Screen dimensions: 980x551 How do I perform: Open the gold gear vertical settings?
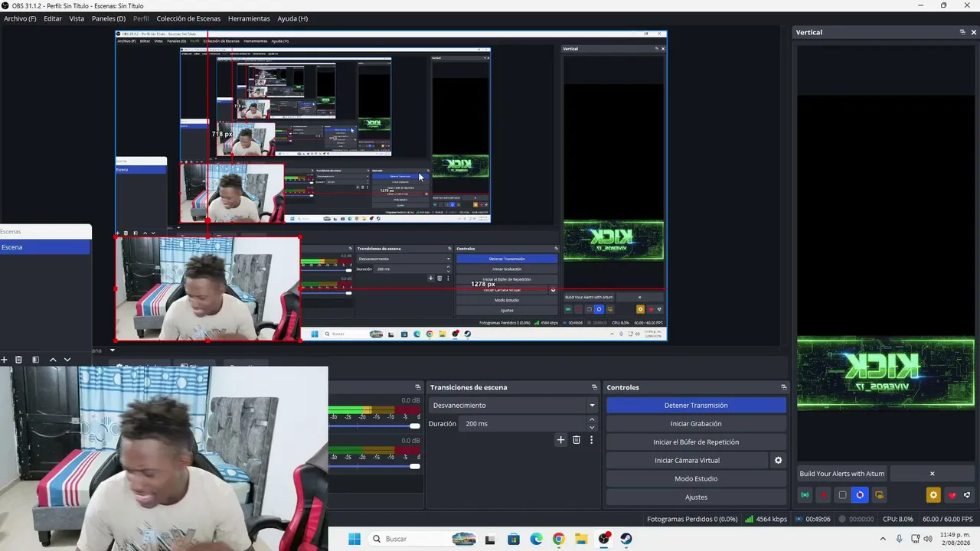coord(933,495)
